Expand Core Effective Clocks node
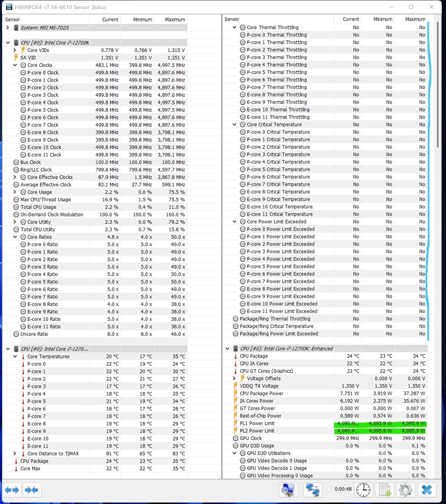446x504 pixels. [15, 177]
